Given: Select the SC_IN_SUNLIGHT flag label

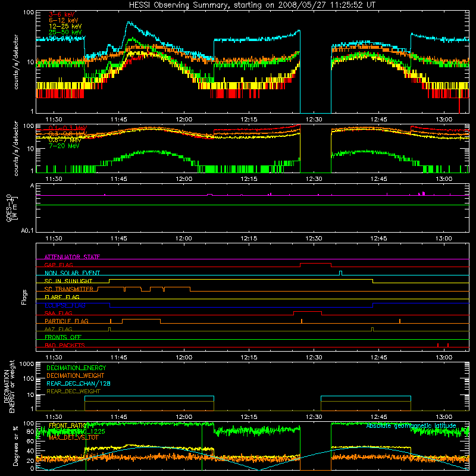Looking at the screenshot, I should pyautogui.click(x=68, y=281).
